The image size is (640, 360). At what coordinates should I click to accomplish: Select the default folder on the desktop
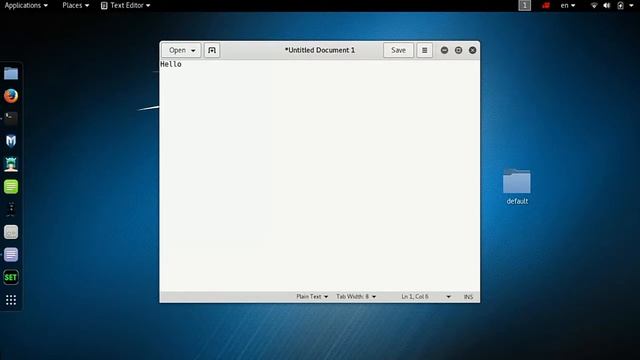[x=517, y=187]
